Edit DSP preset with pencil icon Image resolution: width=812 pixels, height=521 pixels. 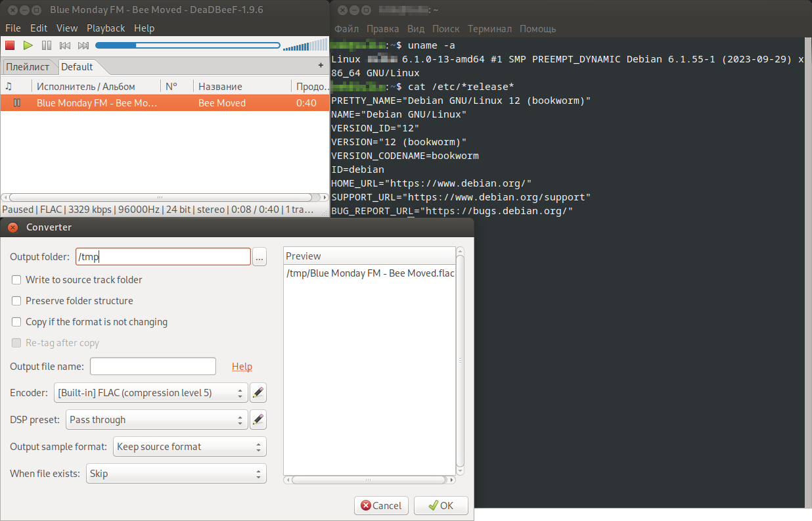pyautogui.click(x=258, y=420)
